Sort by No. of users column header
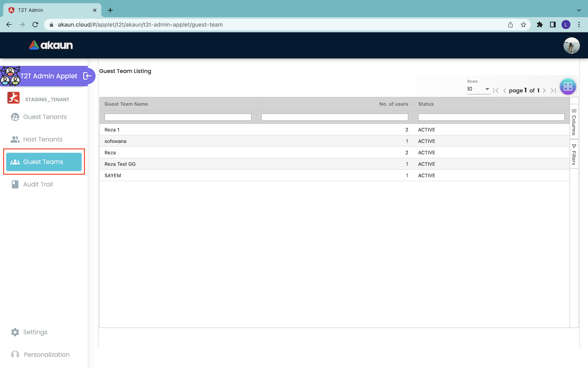This screenshot has width=588, height=368. click(394, 104)
